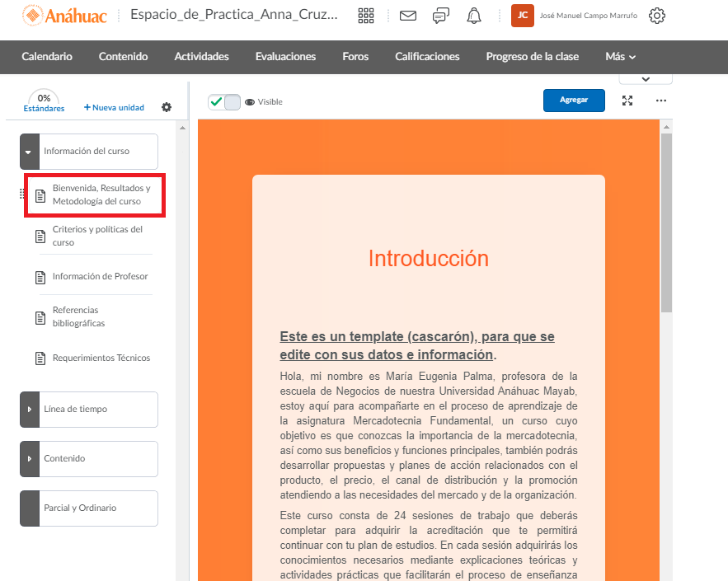Open the subscription alerts chat icon
The width and height of the screenshot is (728, 581).
tap(441, 16)
